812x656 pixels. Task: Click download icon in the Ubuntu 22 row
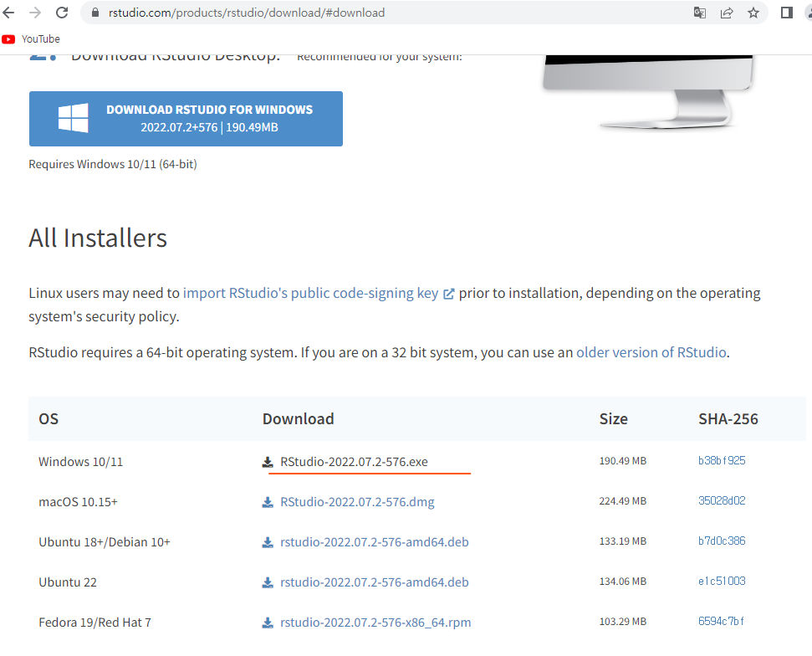[268, 582]
